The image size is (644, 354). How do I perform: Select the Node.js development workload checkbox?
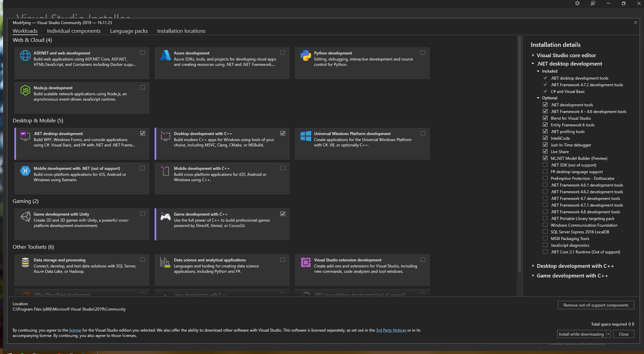(x=143, y=88)
